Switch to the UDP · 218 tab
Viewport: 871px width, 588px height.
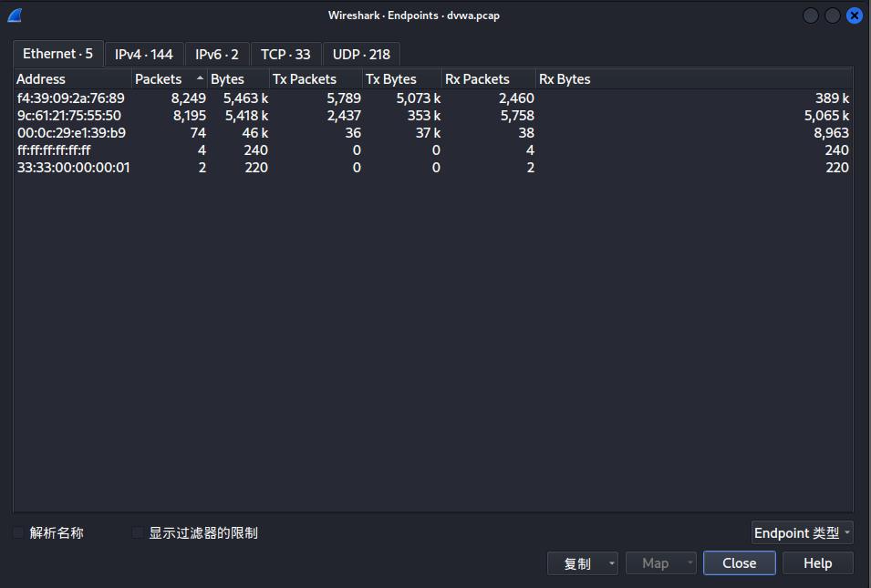[x=361, y=55]
